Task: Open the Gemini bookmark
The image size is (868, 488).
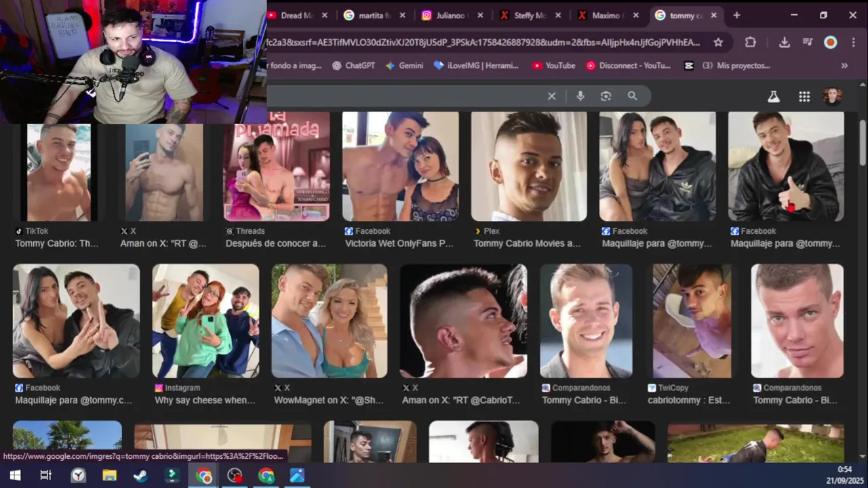Action: pos(404,66)
